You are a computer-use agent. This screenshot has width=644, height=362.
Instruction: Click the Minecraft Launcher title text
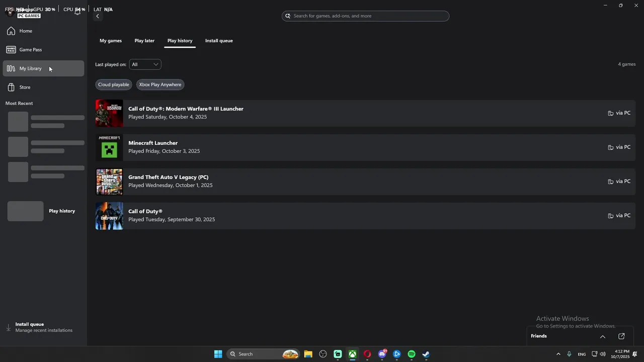pos(153,143)
